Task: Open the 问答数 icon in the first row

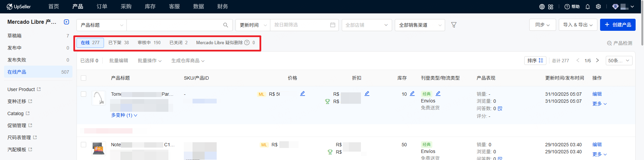Action: [x=500, y=108]
